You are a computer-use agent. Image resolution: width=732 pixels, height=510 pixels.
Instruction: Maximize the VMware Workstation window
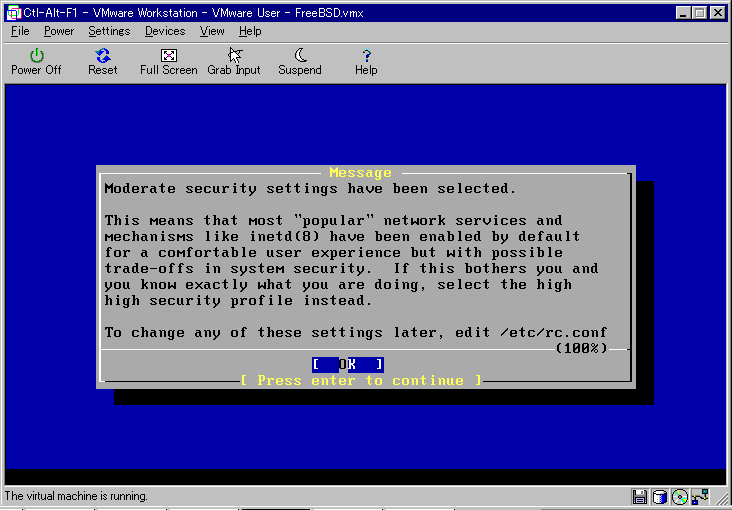point(700,13)
